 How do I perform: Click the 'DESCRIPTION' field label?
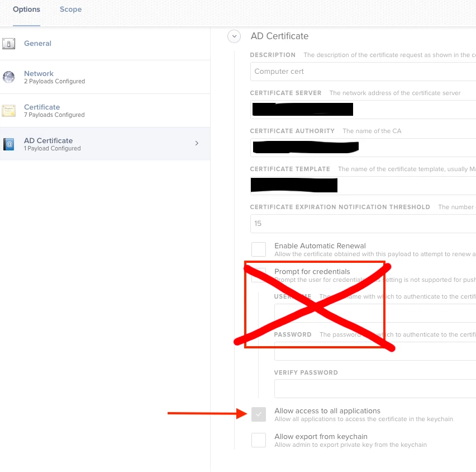(x=273, y=55)
